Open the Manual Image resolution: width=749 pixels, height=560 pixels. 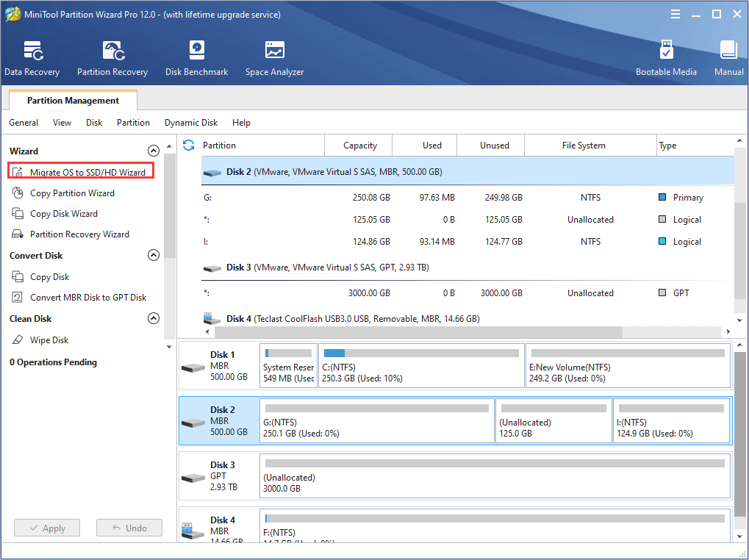[x=728, y=58]
